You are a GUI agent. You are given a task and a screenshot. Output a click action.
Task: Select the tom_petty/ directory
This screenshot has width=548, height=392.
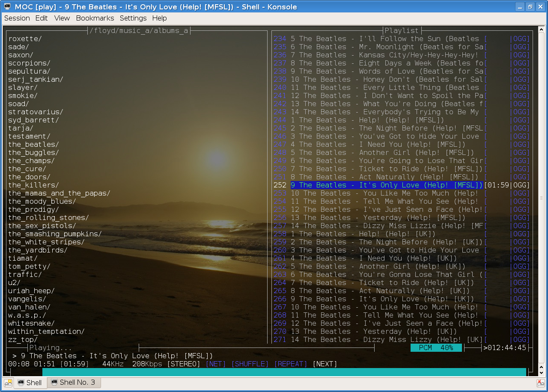[29, 266]
